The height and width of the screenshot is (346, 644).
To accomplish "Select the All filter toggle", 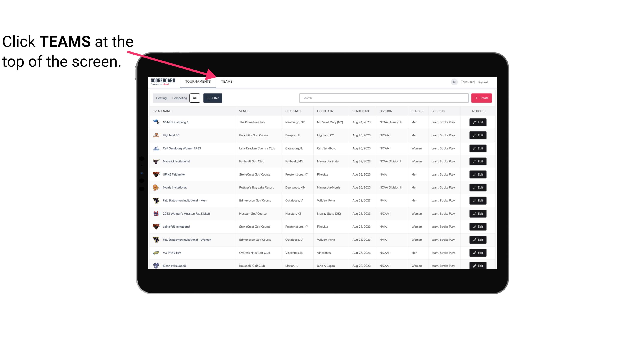I will [x=195, y=98].
